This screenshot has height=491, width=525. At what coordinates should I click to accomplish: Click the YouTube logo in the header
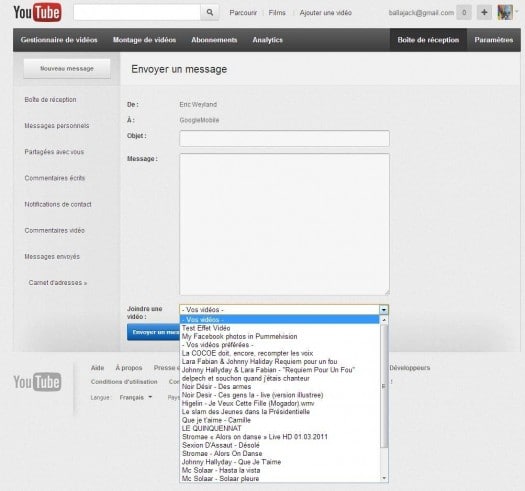coord(37,12)
